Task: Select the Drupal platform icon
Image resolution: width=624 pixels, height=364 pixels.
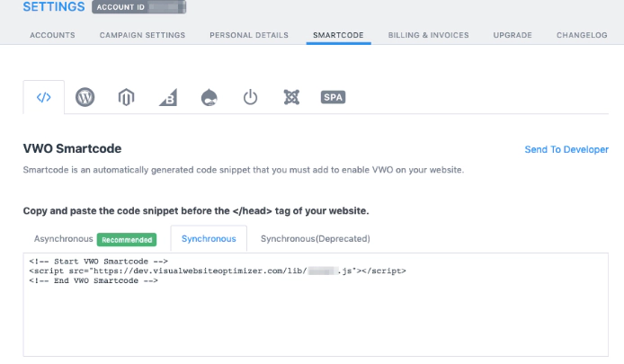Action: click(209, 98)
